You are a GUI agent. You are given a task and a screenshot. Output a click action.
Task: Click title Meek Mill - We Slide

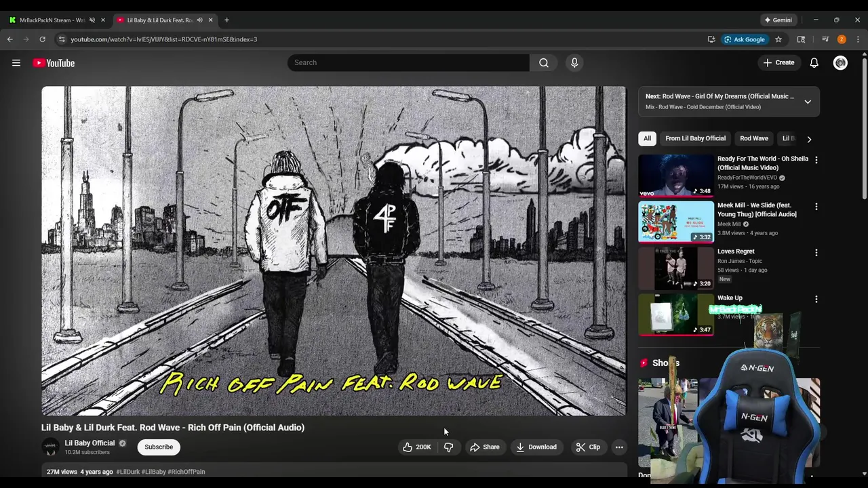pyautogui.click(x=757, y=209)
